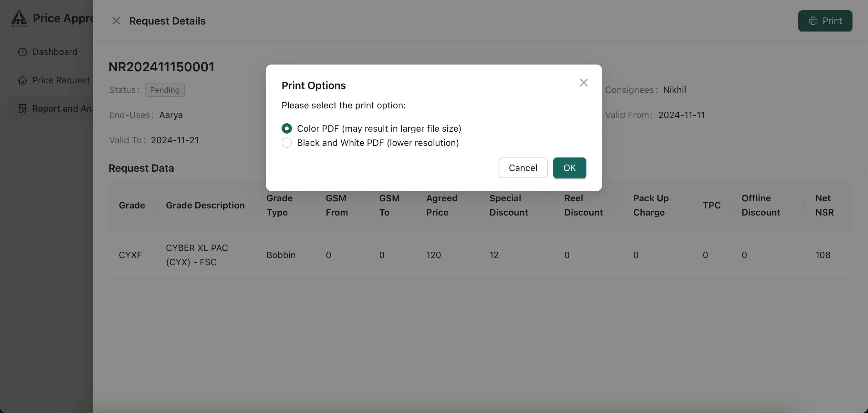Click the Pending status badge
Image resolution: width=868 pixels, height=413 pixels.
[165, 89]
